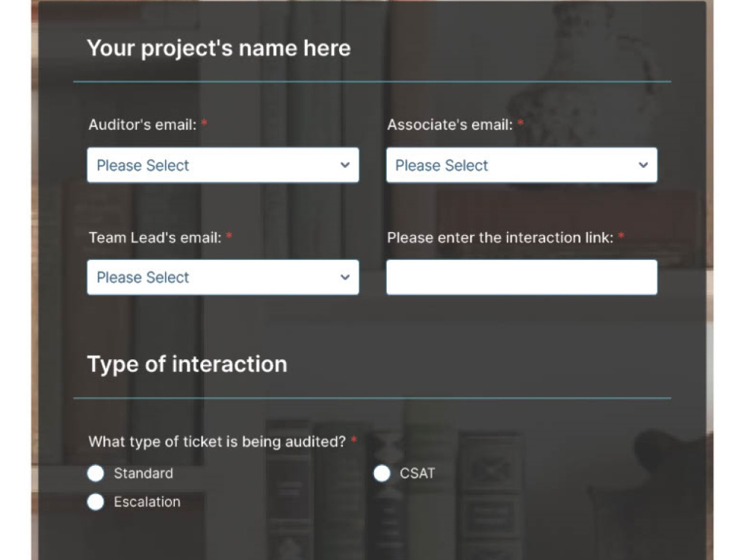747x560 pixels.
Task: Click the "Your project's name here" heading
Action: pos(219,49)
